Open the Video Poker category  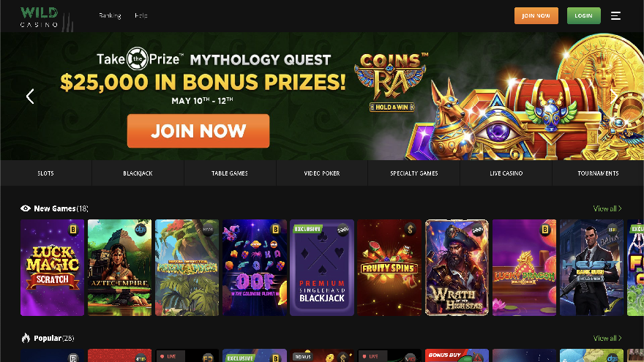tap(322, 173)
